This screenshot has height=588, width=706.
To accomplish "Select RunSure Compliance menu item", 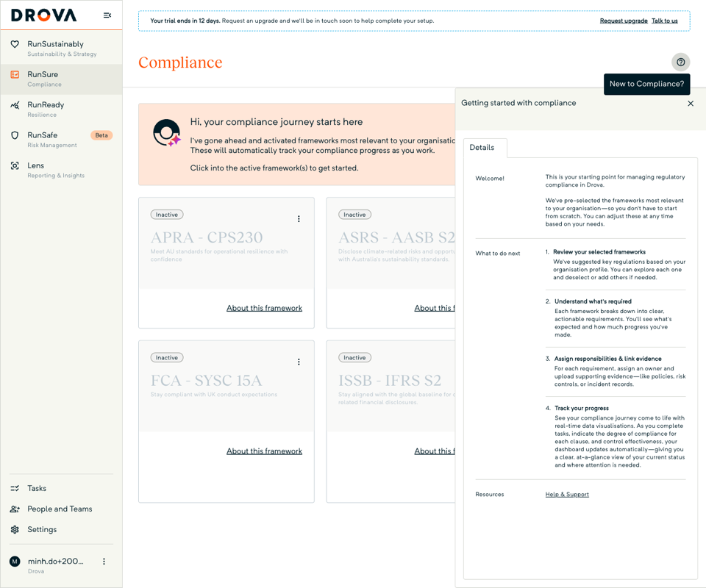I will pos(61,79).
